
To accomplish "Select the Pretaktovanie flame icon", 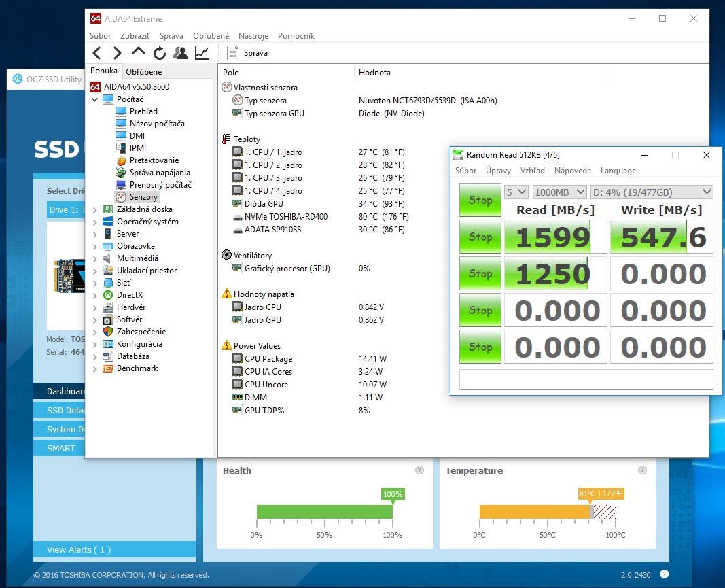I will click(121, 160).
